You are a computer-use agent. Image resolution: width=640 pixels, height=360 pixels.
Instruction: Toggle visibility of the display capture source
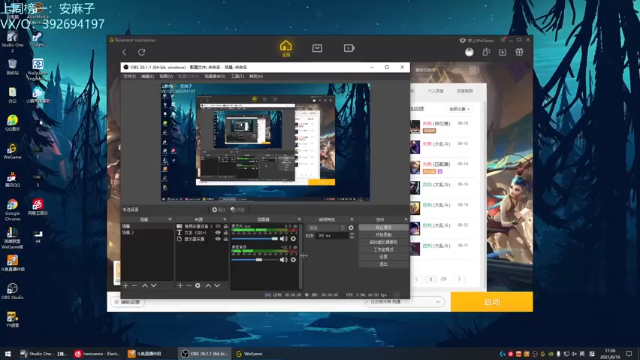[x=218, y=239]
